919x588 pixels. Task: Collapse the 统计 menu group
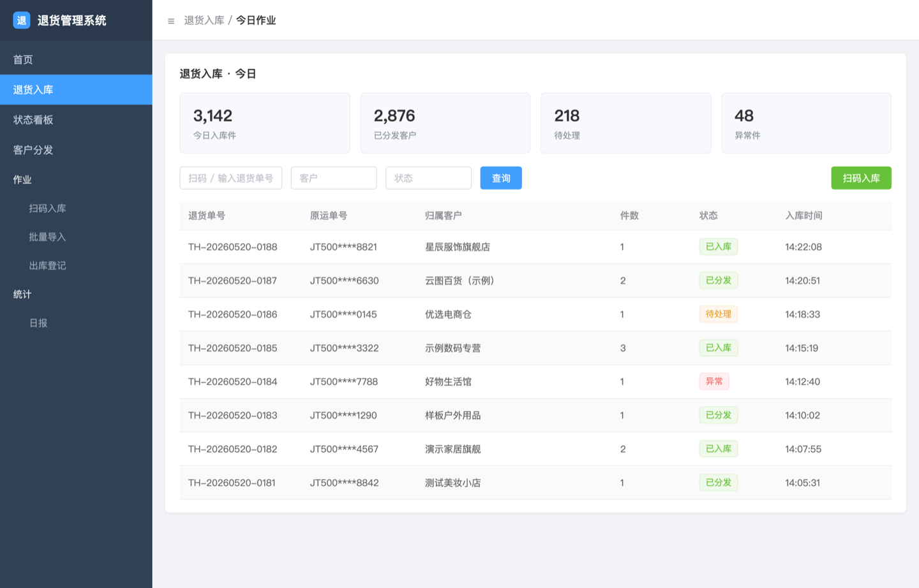click(76, 295)
